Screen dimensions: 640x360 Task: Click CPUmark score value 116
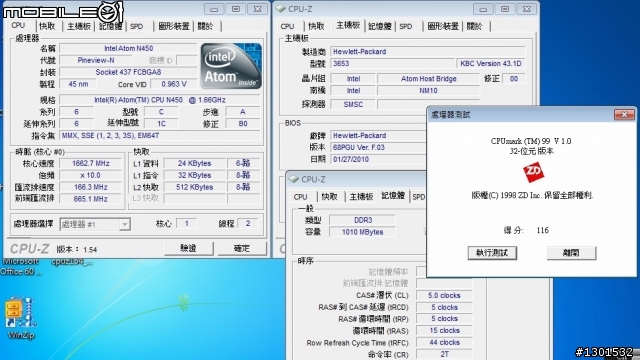click(x=542, y=230)
